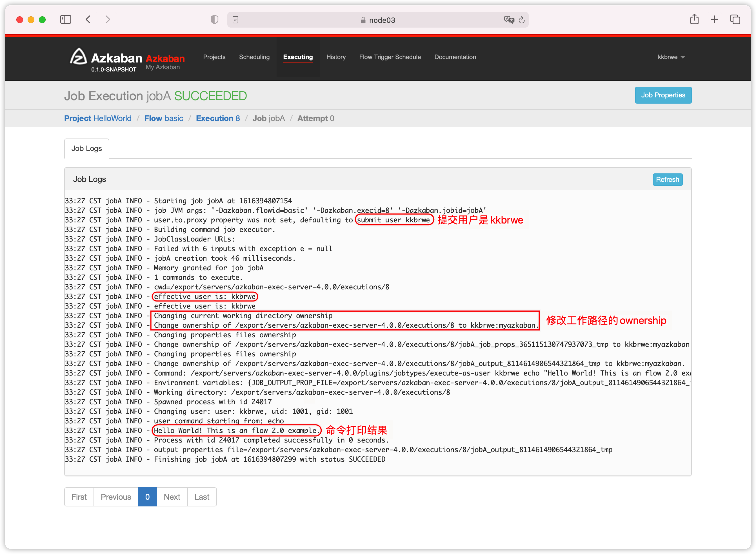The height and width of the screenshot is (554, 756).
Task: Open the Executing menu
Action: tap(298, 57)
